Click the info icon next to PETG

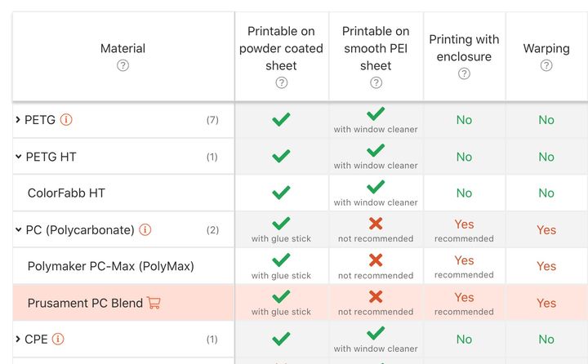tap(67, 120)
